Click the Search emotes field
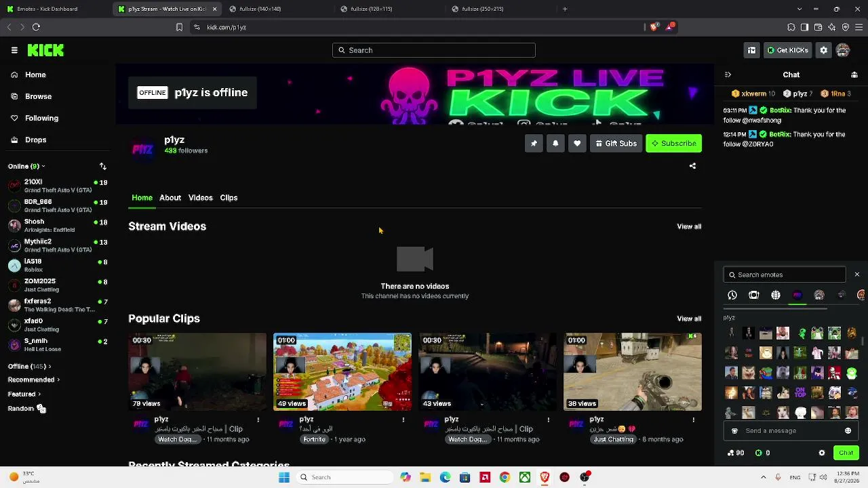 [x=785, y=274]
